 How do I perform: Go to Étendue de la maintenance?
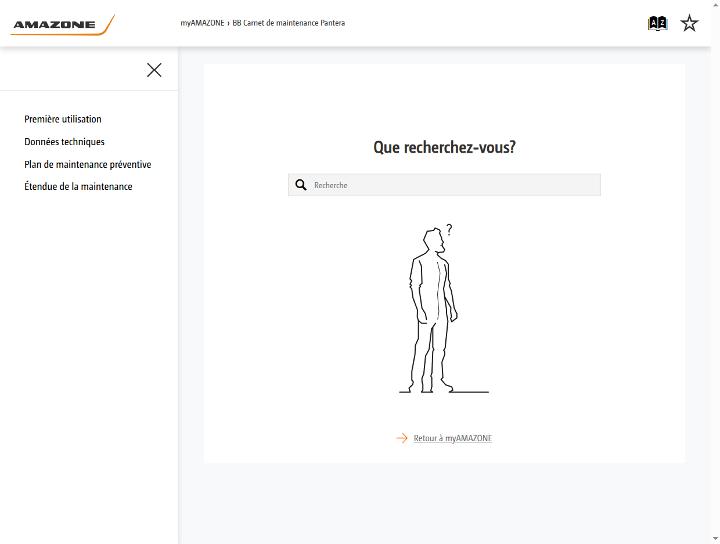(78, 186)
